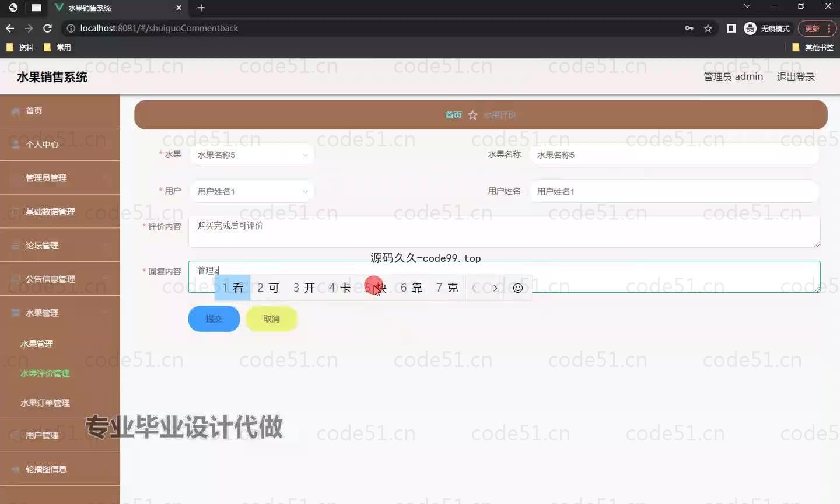Viewport: 840px width, 504px height.
Task: Open the tab search dropdown arrow
Action: pyautogui.click(x=747, y=6)
